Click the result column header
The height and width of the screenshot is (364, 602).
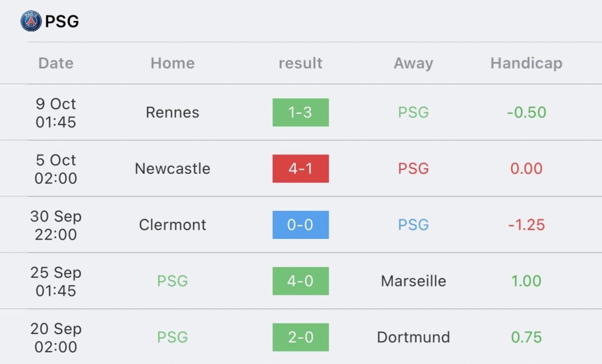point(300,63)
